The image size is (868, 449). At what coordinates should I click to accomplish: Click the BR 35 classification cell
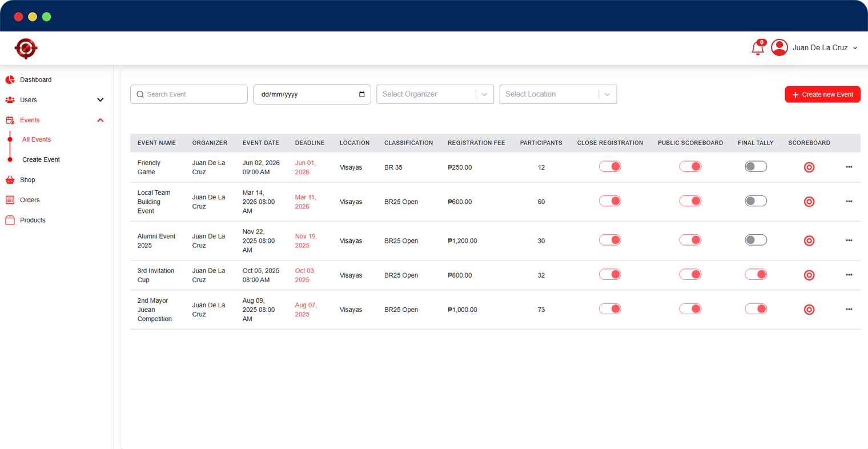point(393,167)
